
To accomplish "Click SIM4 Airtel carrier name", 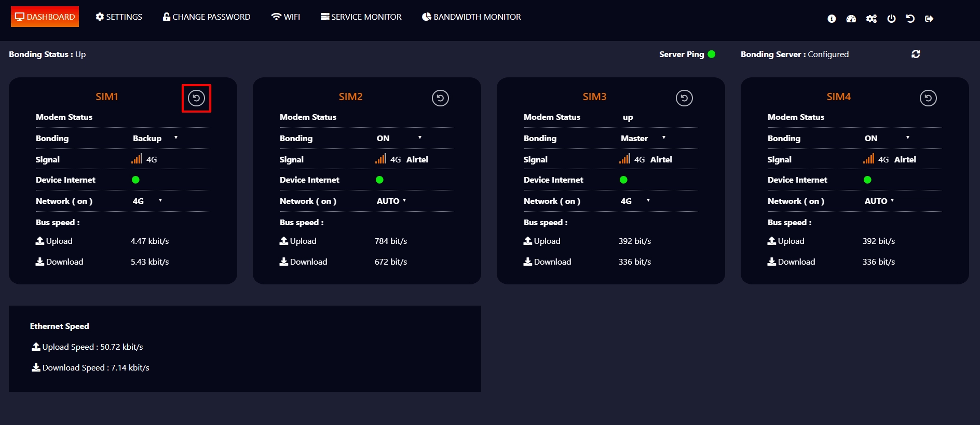I will (x=905, y=159).
